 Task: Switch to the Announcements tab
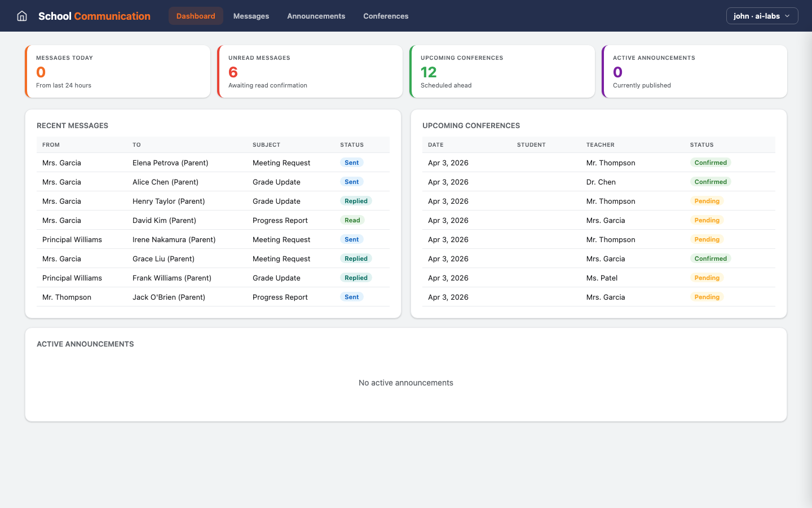tap(316, 16)
